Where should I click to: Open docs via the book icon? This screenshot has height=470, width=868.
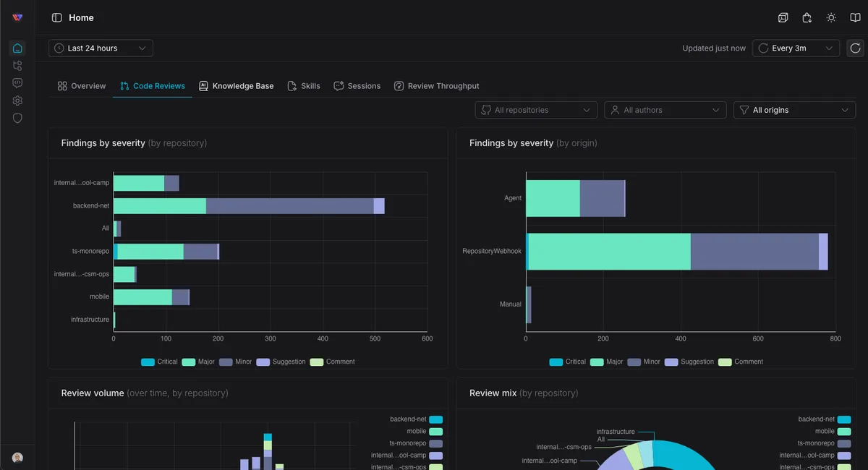coord(855,17)
